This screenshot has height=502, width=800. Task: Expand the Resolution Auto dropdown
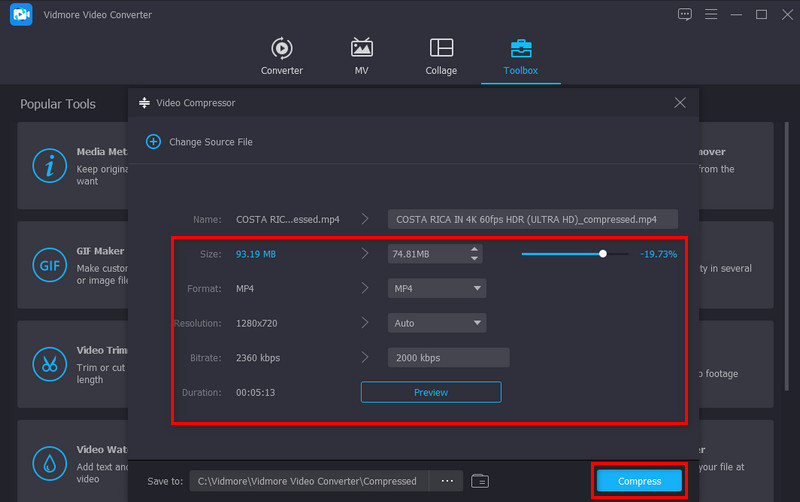click(437, 323)
